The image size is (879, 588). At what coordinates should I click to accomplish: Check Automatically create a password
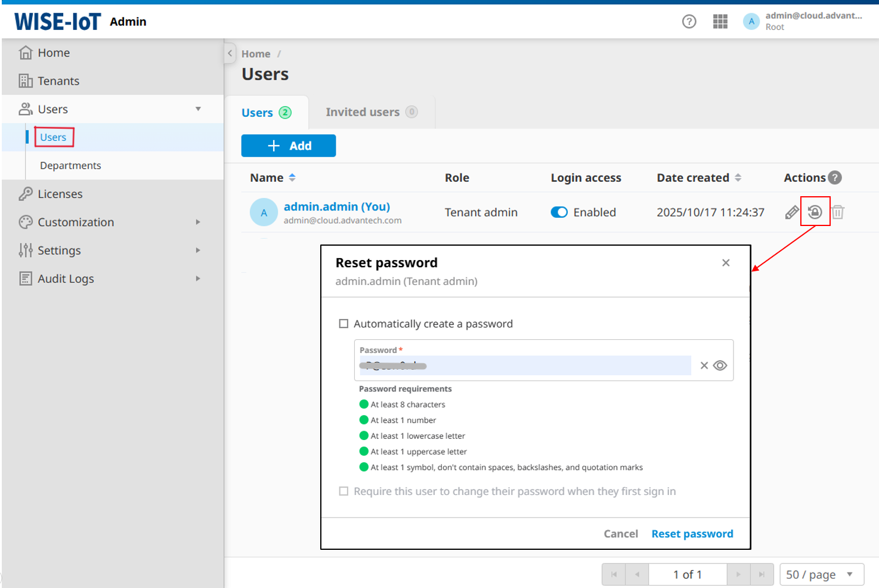point(343,323)
